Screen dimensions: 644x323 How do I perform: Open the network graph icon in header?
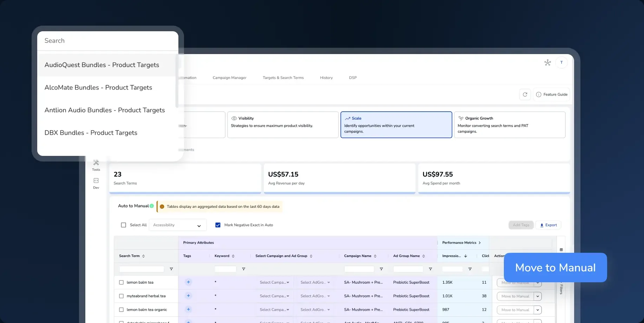(x=547, y=62)
